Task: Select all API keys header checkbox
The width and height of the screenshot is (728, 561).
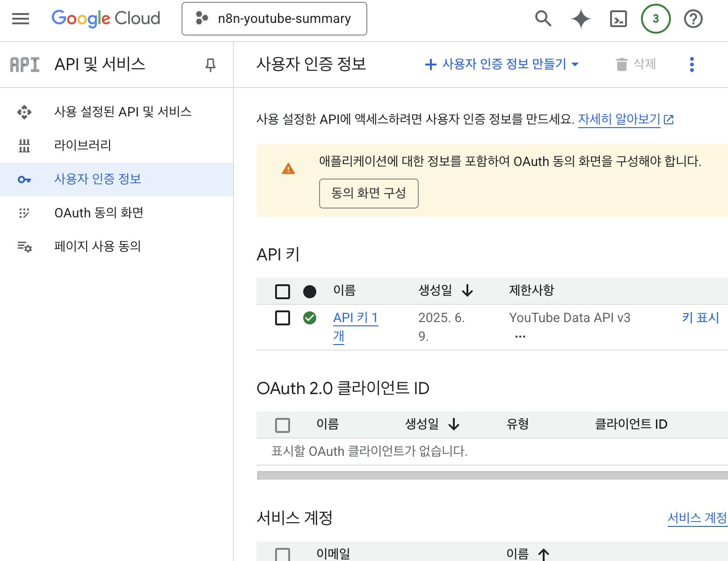Action: pos(283,292)
